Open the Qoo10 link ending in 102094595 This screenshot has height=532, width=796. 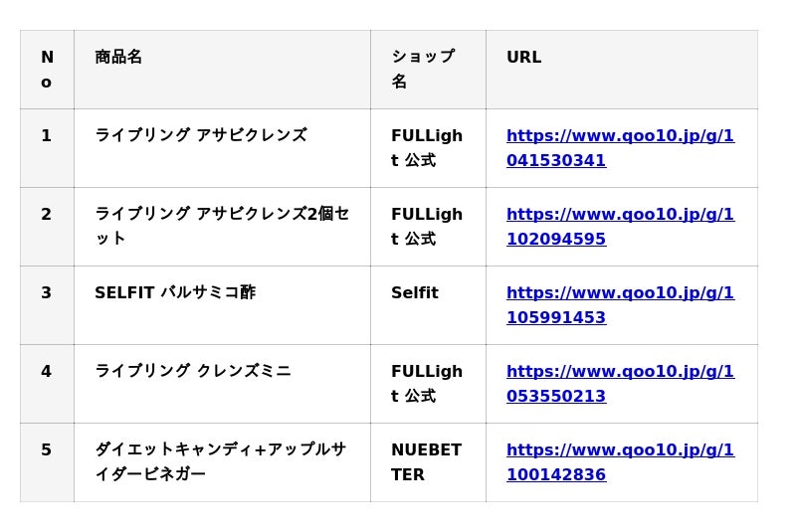pos(620,226)
